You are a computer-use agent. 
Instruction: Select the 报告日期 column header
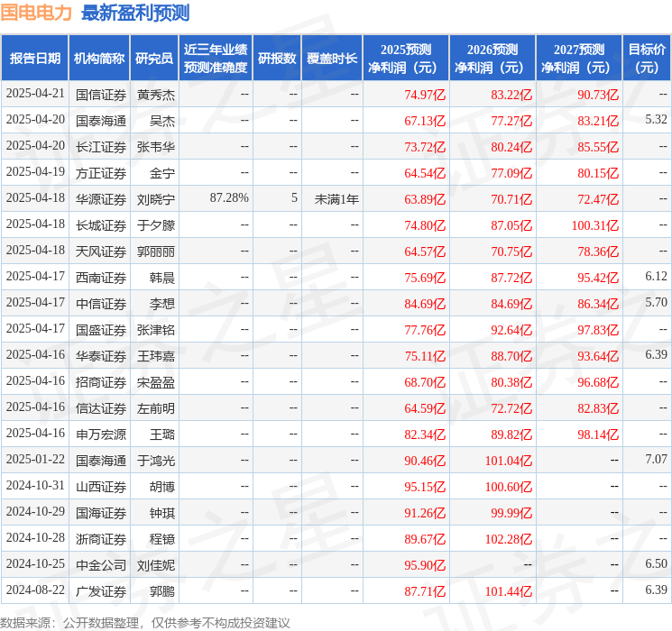click(35, 59)
